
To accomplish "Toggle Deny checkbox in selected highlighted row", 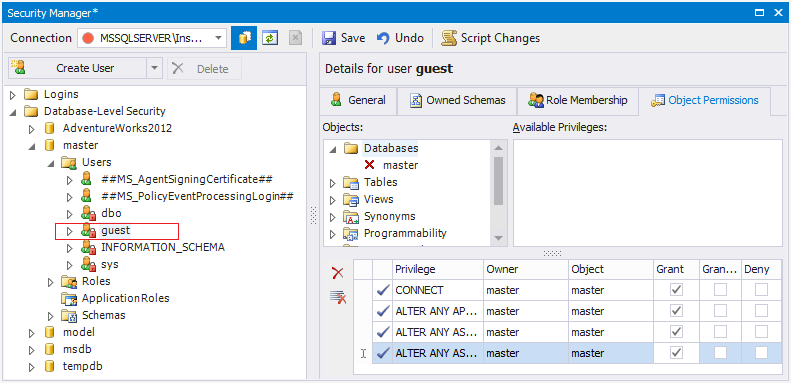I will pyautogui.click(x=761, y=353).
